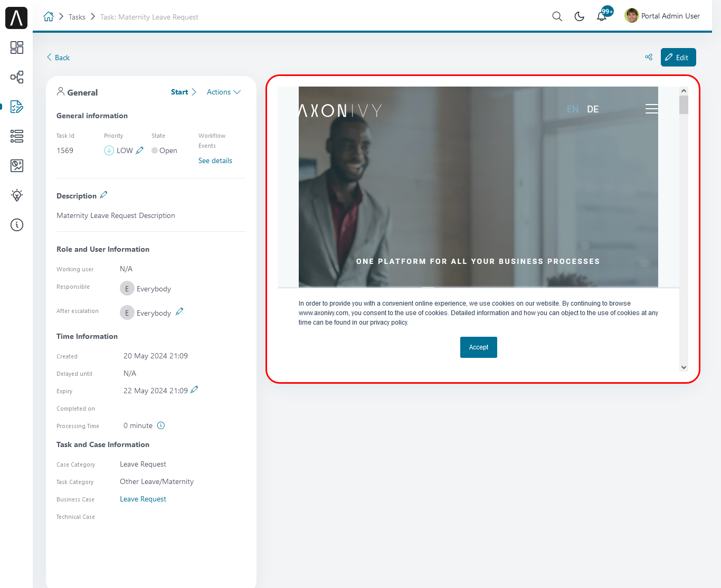This screenshot has width=721, height=588.
Task: Click Task: Maternity Leave Request breadcrumb
Action: click(x=149, y=17)
